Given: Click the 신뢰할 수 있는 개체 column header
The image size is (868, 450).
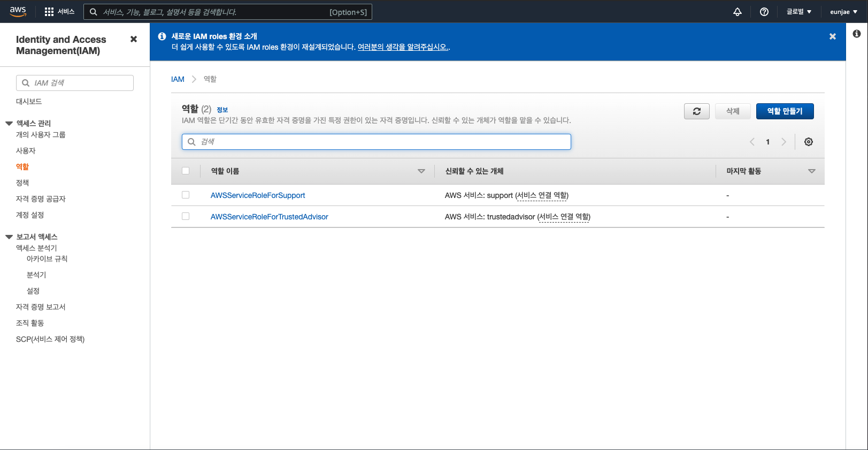Looking at the screenshot, I should point(474,171).
